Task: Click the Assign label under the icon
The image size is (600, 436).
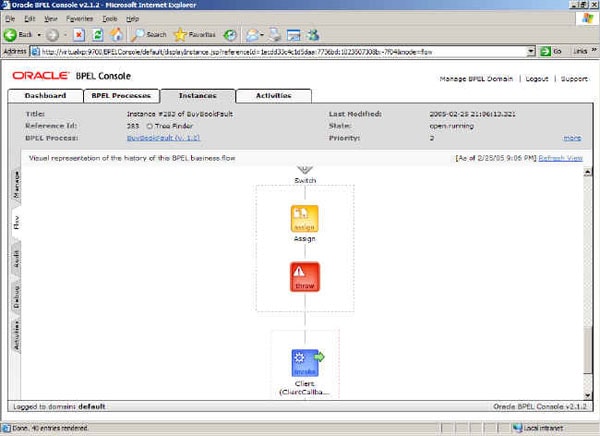Action: click(x=305, y=238)
